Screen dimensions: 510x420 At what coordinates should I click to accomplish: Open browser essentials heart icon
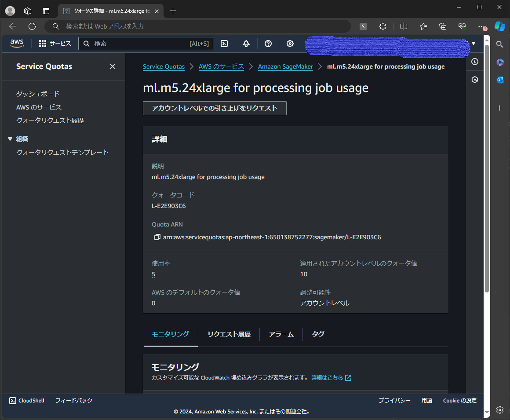[x=462, y=26]
